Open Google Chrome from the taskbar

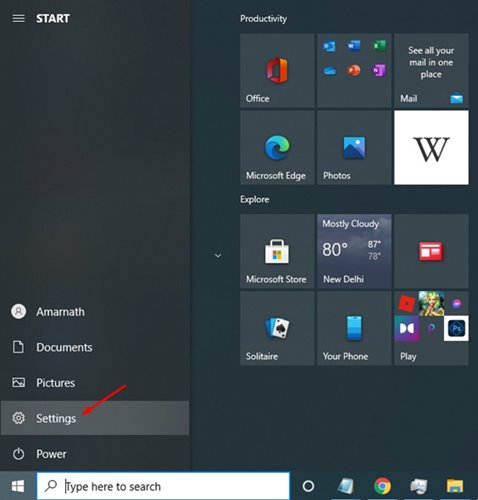(382, 486)
